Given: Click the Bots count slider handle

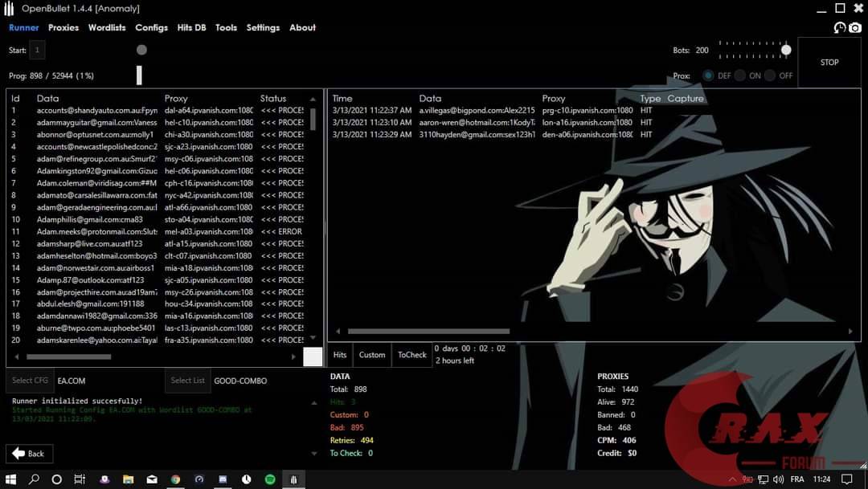Looking at the screenshot, I should click(x=786, y=51).
